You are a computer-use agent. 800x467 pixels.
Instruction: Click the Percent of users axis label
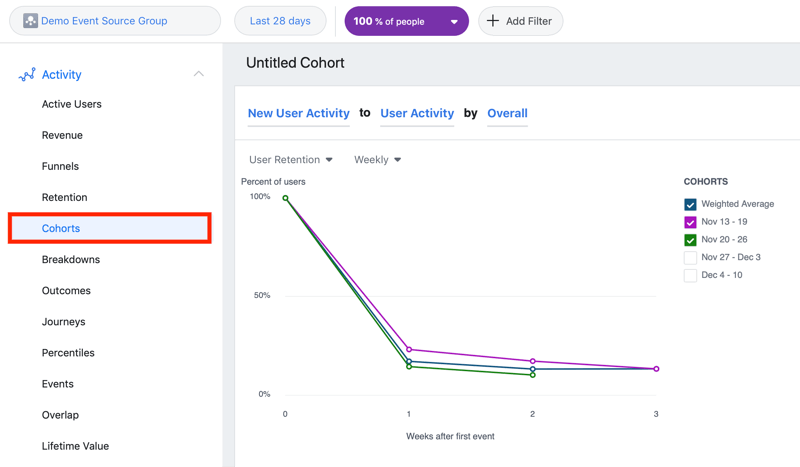pyautogui.click(x=273, y=182)
